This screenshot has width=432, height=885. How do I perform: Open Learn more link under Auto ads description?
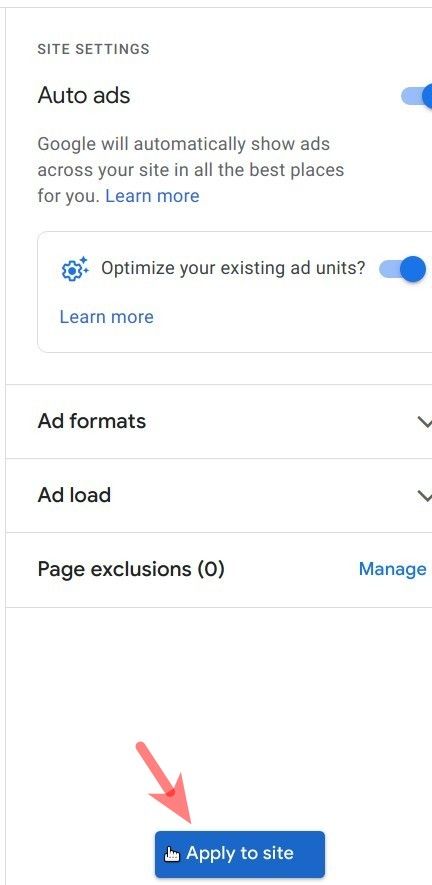tap(152, 196)
